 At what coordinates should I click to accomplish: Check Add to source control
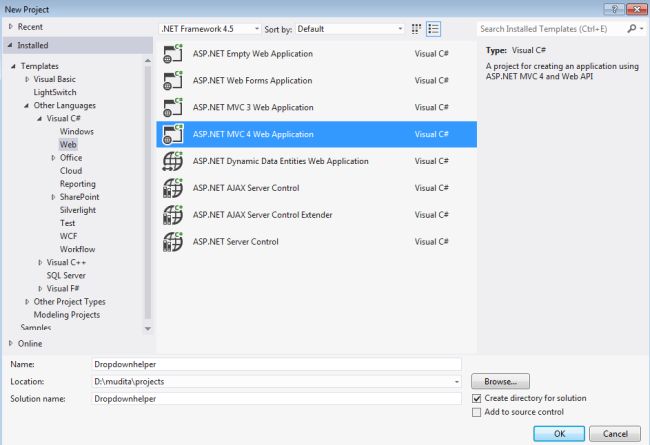(477, 412)
